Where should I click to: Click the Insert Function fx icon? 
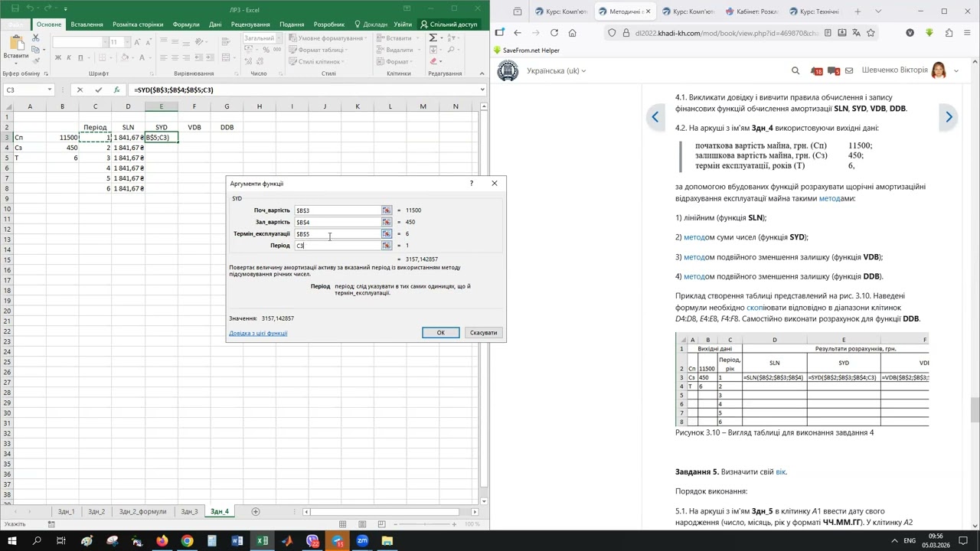[116, 90]
